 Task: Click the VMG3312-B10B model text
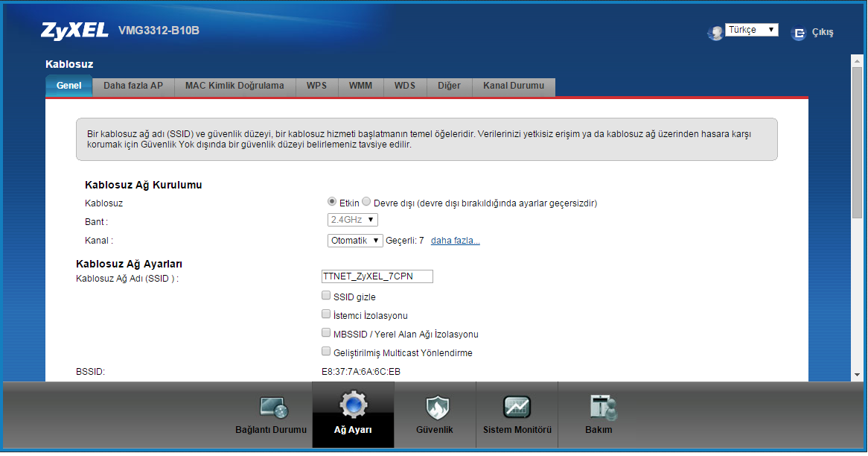[x=159, y=31]
